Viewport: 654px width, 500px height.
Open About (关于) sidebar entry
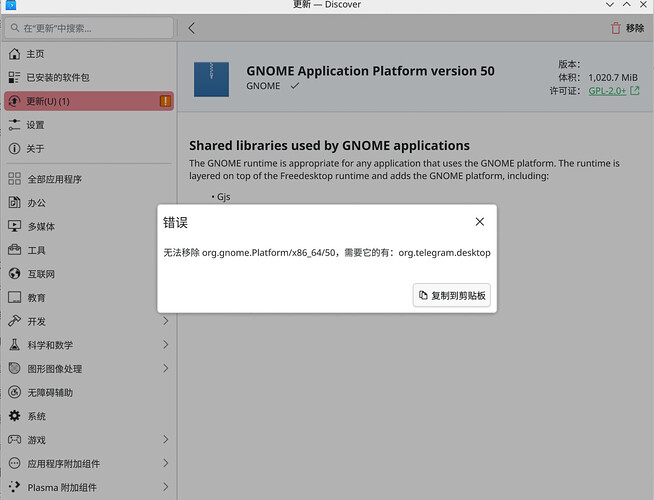[x=89, y=148]
